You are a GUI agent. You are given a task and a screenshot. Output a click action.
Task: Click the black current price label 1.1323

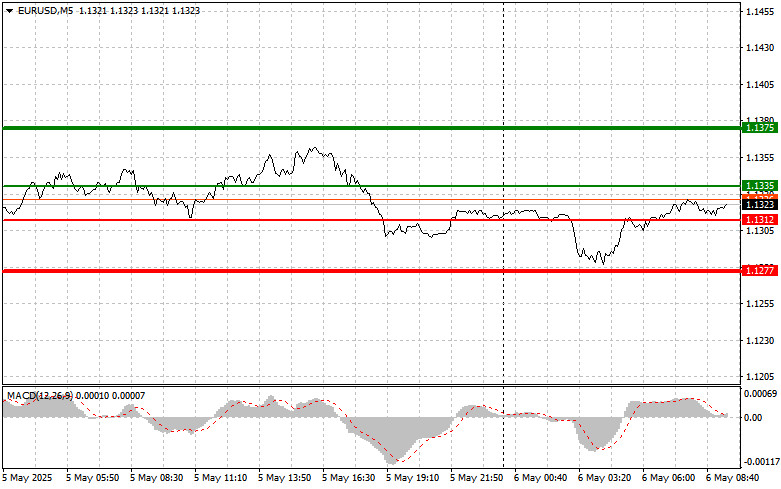(760, 204)
